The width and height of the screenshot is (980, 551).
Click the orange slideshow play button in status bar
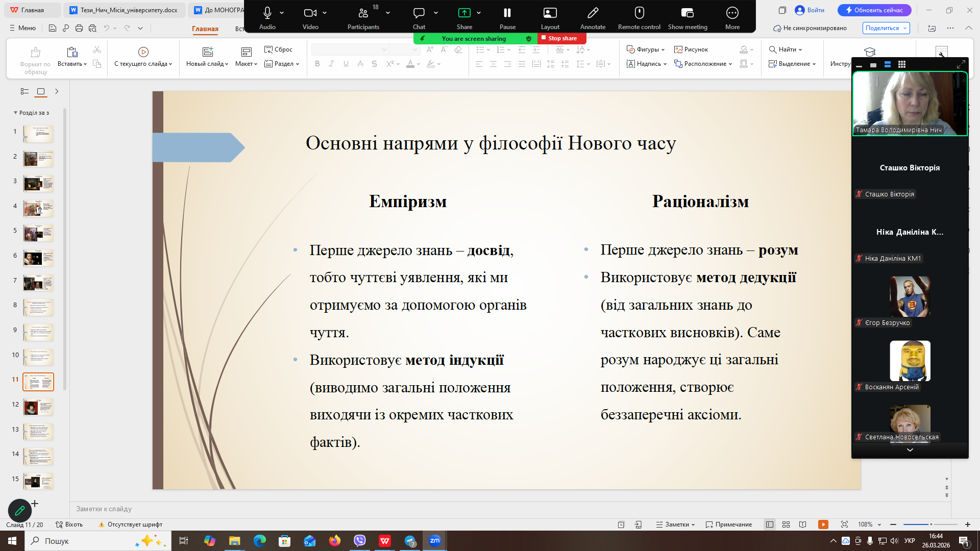pyautogui.click(x=823, y=524)
